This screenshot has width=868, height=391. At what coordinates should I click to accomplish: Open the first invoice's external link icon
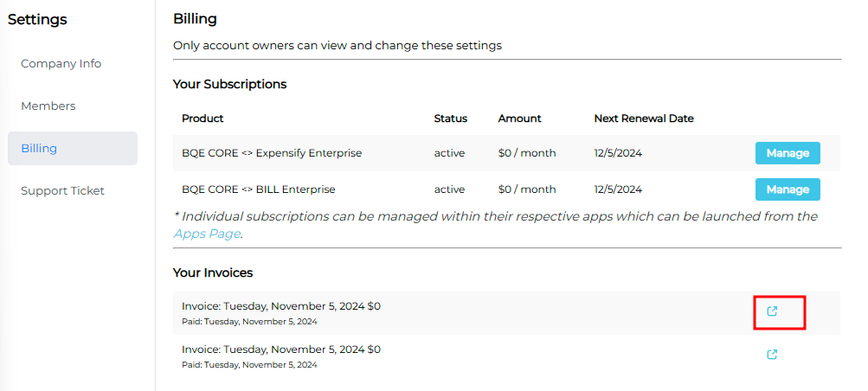point(773,311)
